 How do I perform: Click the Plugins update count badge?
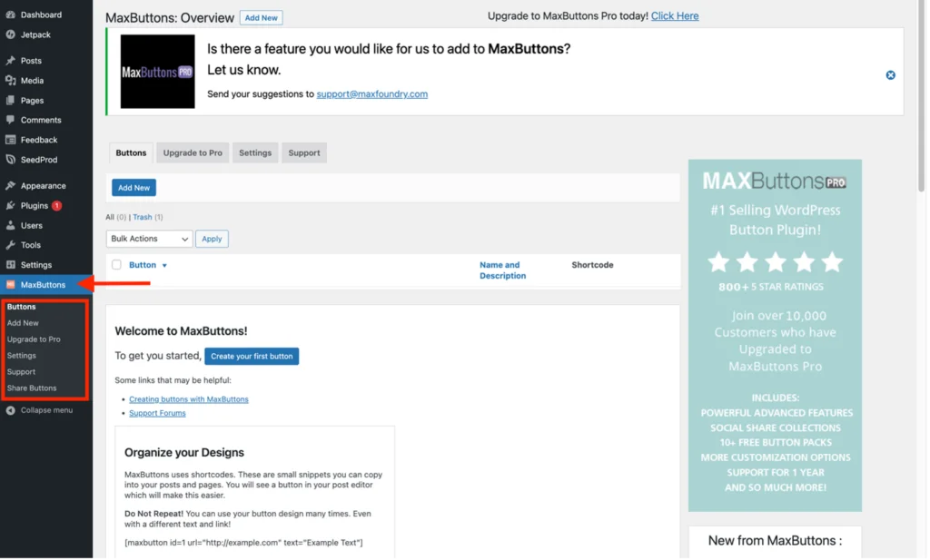tap(57, 206)
